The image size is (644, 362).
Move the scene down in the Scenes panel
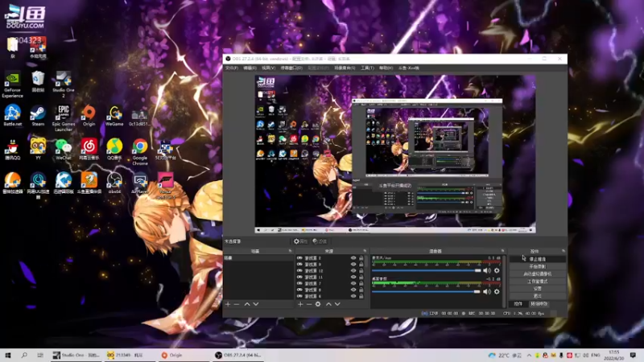pyautogui.click(x=256, y=304)
